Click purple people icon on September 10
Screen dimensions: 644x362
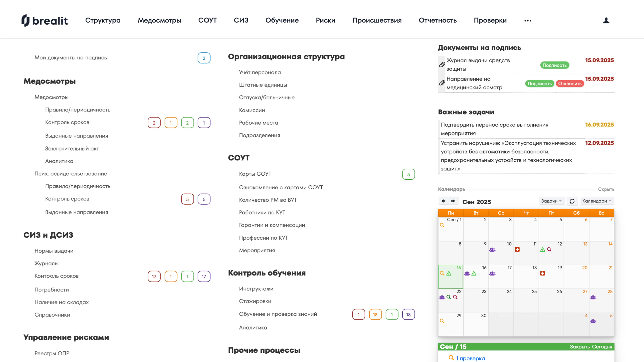click(492, 250)
